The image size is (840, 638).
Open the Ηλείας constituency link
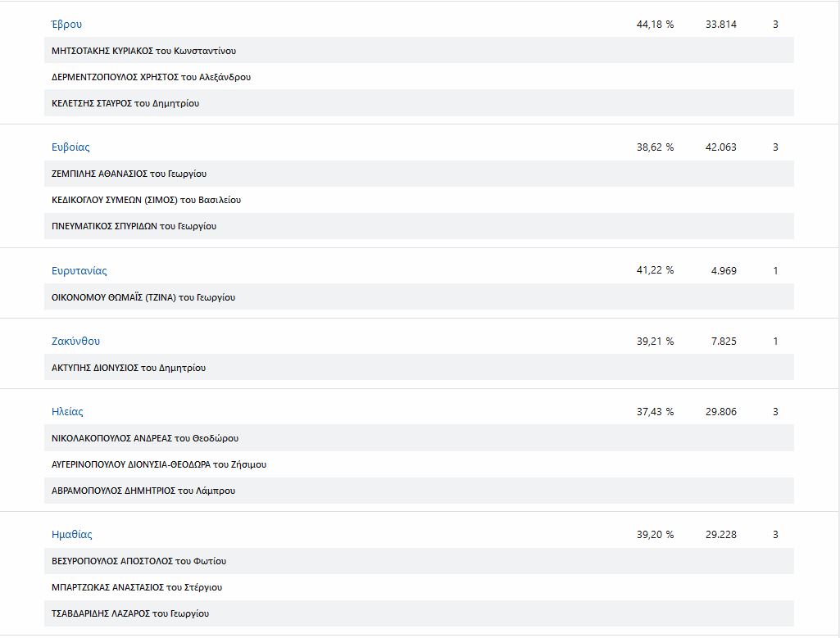(x=67, y=412)
